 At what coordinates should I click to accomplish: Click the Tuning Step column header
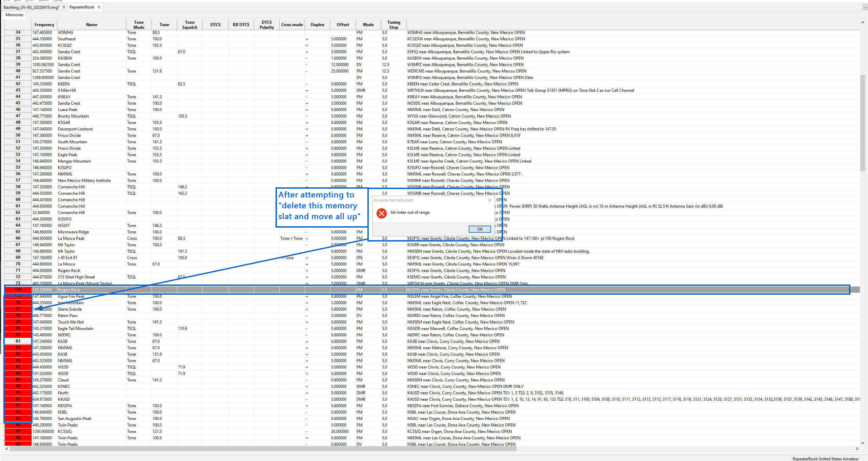click(x=394, y=25)
